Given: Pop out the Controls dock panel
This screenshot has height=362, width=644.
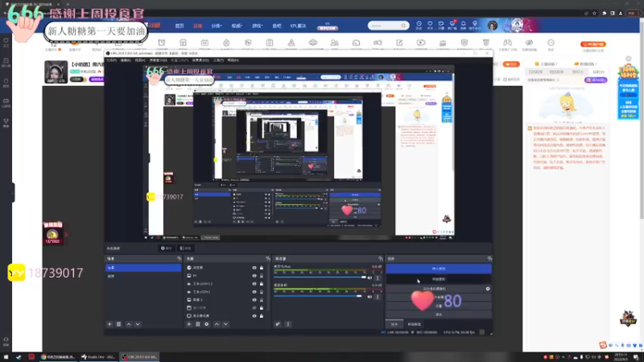Looking at the screenshot, I should (489, 258).
